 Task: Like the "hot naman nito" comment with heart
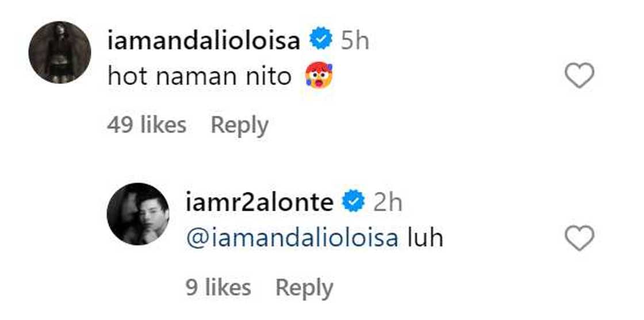click(580, 75)
